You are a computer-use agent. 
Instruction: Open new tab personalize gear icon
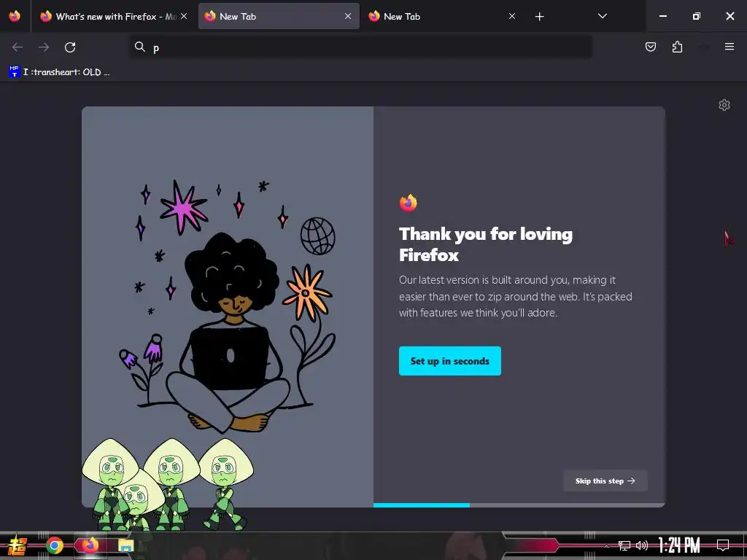(724, 105)
